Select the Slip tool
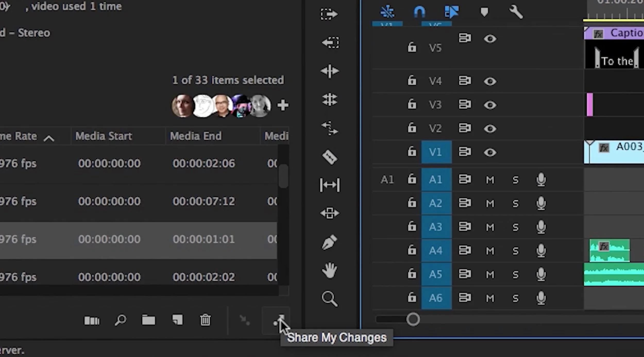The image size is (644, 357). (x=329, y=185)
